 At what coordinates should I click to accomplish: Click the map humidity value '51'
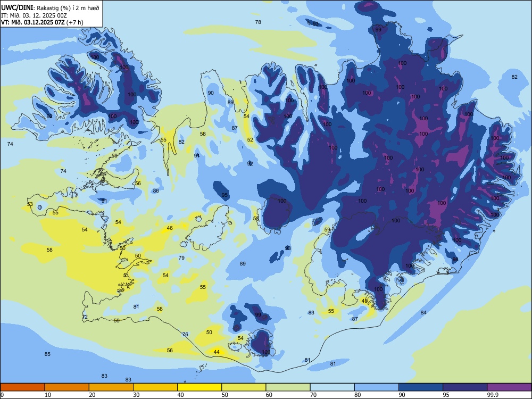[126, 276]
